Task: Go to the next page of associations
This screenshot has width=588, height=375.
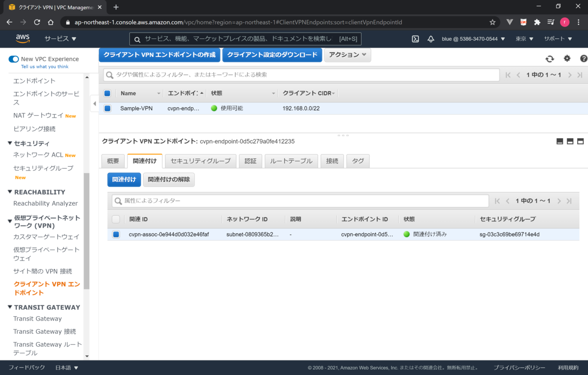Action: 559,201
